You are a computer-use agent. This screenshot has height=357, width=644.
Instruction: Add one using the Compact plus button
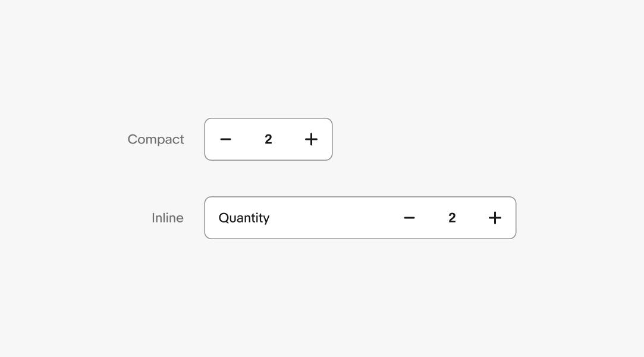click(x=311, y=139)
